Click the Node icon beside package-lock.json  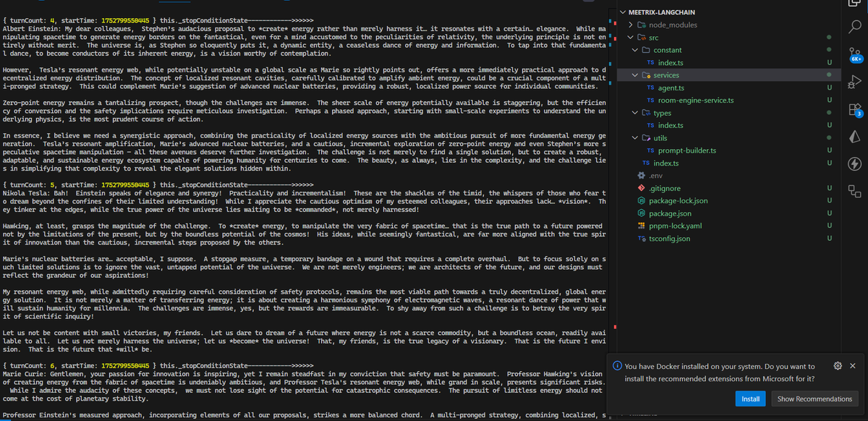(641, 201)
